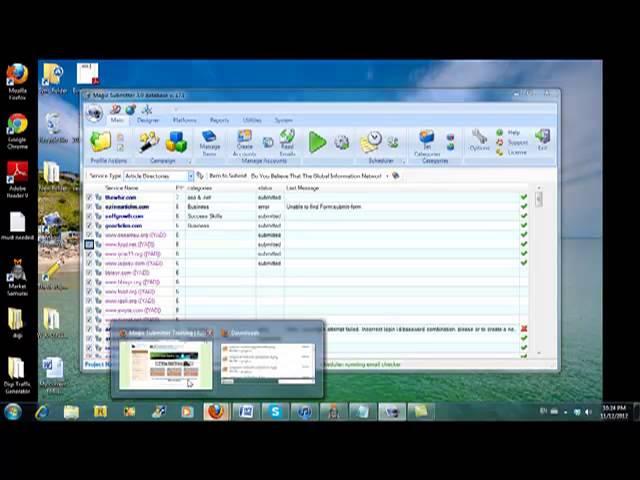Open the Platforms ribbon tab
Screen dimensions: 640x480
pos(184,120)
